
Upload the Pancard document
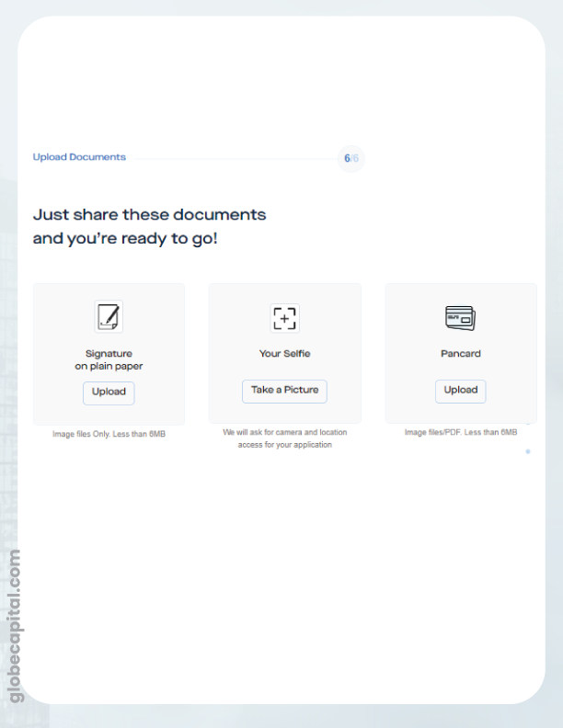coord(460,391)
